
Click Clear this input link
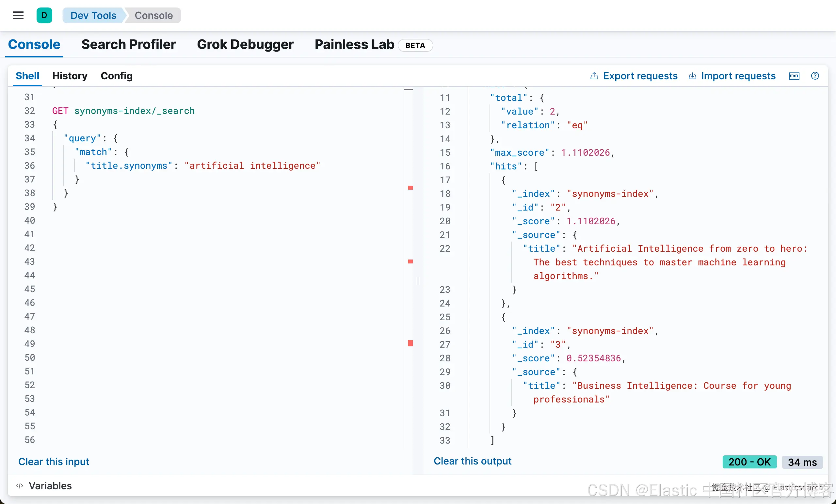click(x=54, y=462)
